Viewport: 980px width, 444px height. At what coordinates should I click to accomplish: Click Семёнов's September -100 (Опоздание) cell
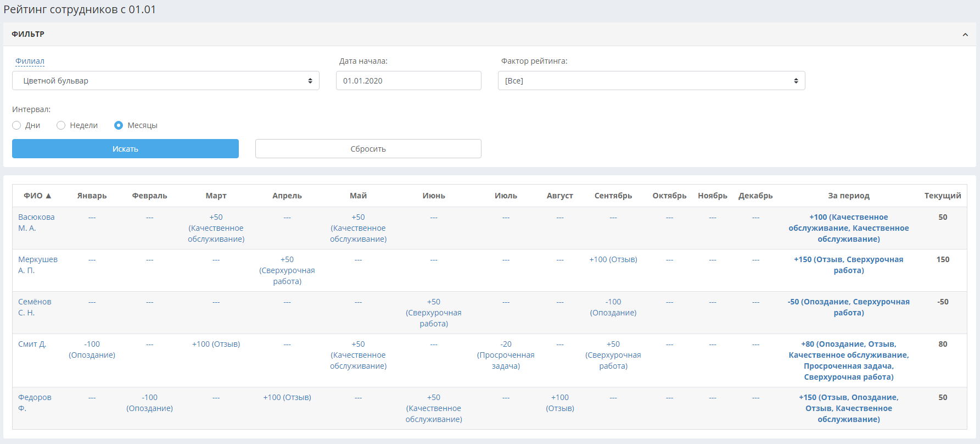coord(613,307)
